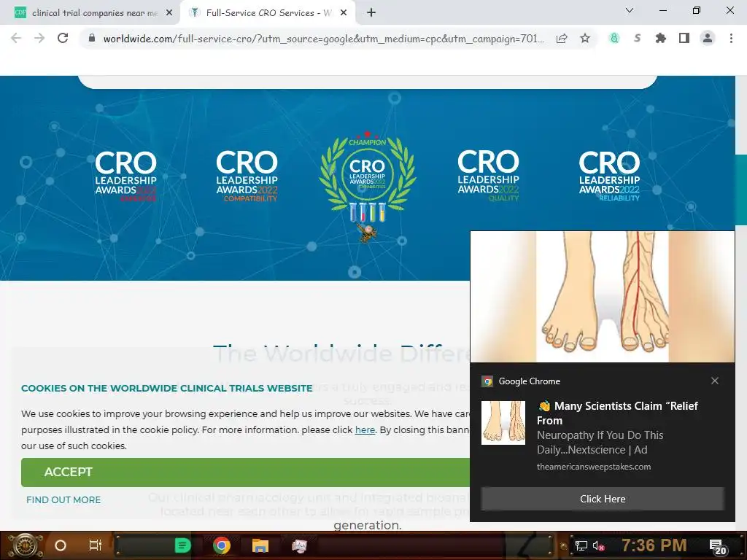Click the 'Many Scientists Claim' notification headline
747x560 pixels.
617,413
